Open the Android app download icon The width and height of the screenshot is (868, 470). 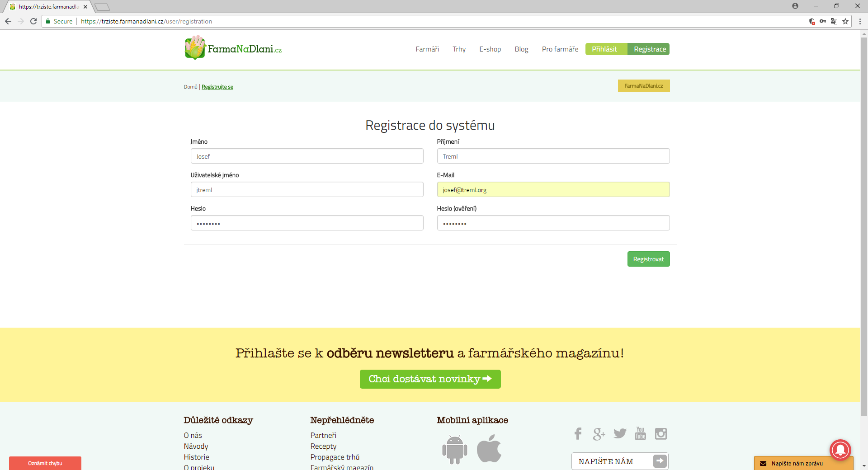coord(454,449)
